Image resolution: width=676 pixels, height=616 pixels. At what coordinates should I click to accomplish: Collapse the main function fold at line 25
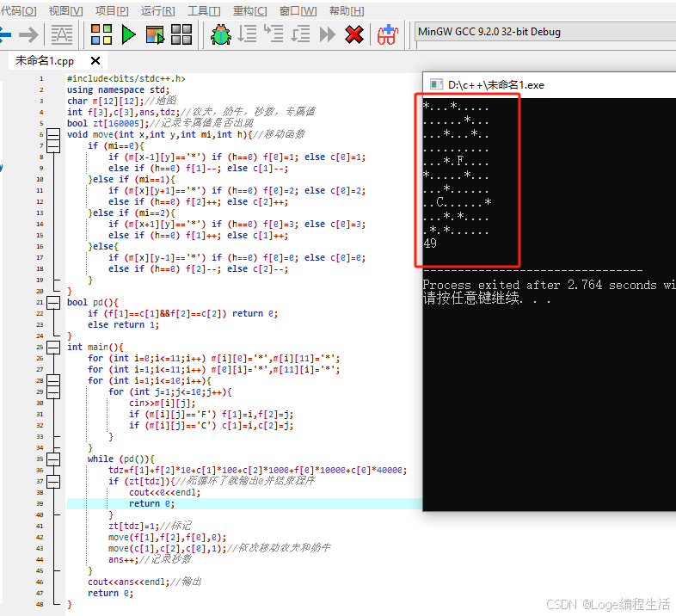(53, 348)
